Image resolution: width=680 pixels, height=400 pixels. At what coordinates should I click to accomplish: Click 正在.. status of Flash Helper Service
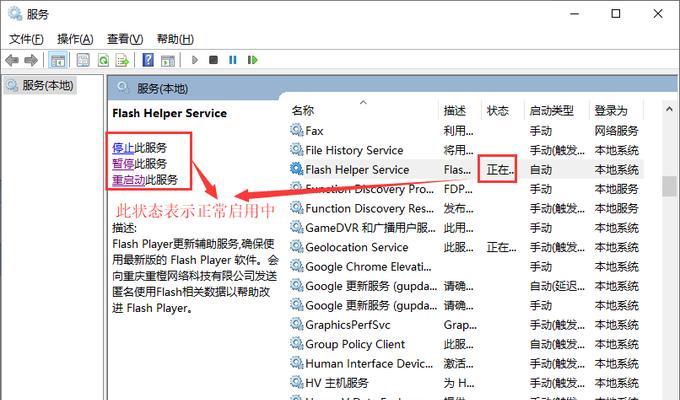500,170
